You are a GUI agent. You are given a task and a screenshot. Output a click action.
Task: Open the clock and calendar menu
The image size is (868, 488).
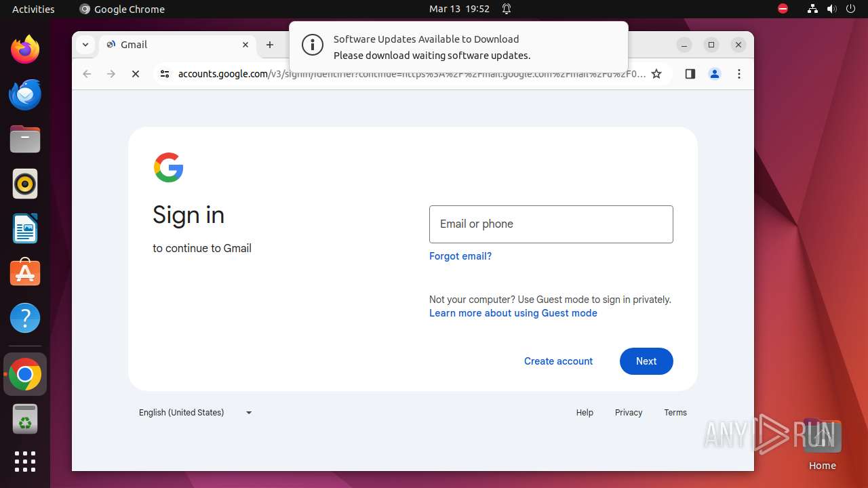459,9
